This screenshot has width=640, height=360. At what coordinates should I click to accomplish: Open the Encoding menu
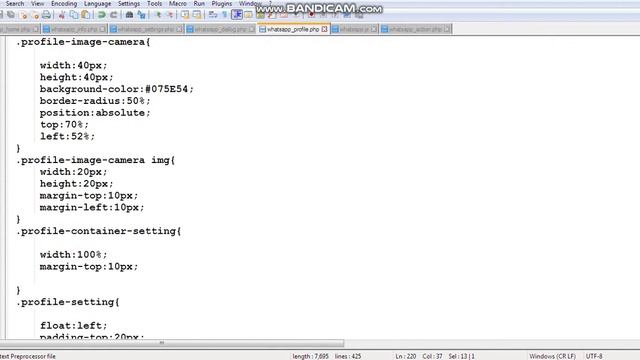(64, 4)
